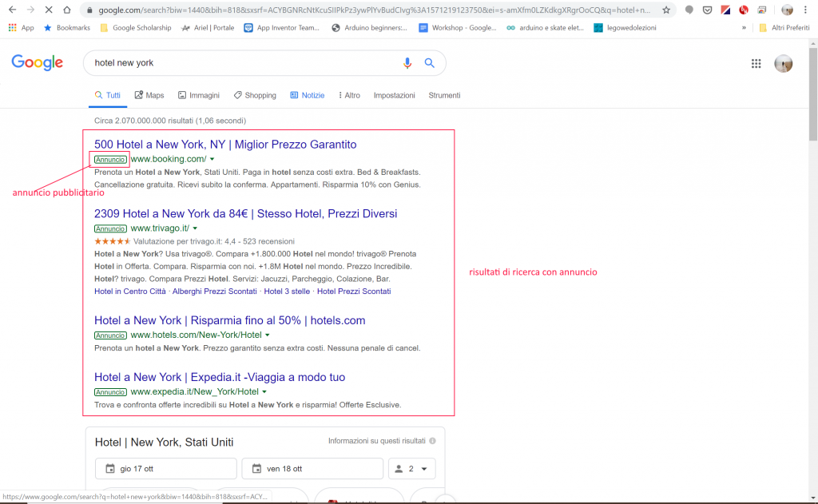Open the hotels.com Risparmia fino al 50% result
The image size is (818, 504).
pyautogui.click(x=229, y=320)
